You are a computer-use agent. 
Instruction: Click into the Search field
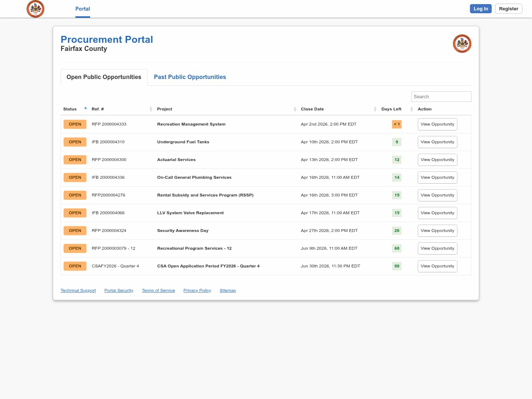click(441, 96)
